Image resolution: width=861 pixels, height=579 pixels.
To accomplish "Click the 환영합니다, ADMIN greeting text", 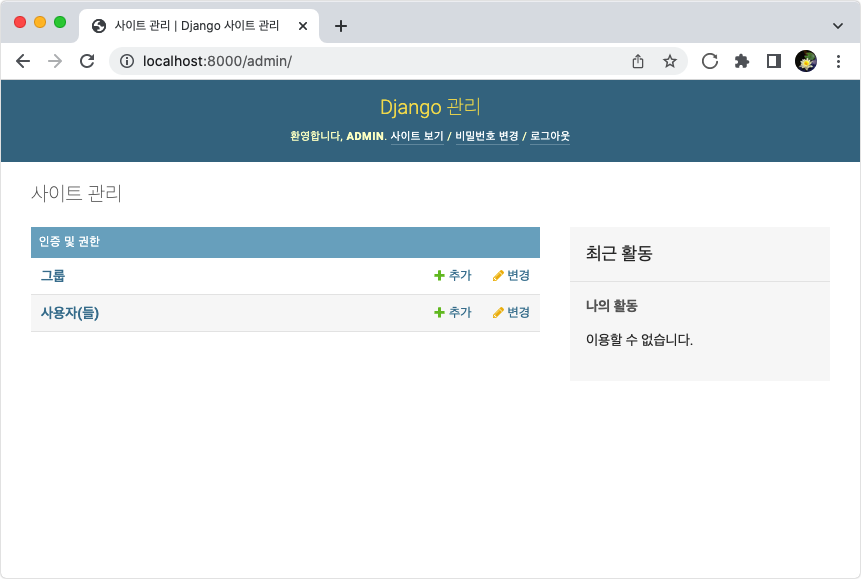I will pyautogui.click(x=337, y=136).
